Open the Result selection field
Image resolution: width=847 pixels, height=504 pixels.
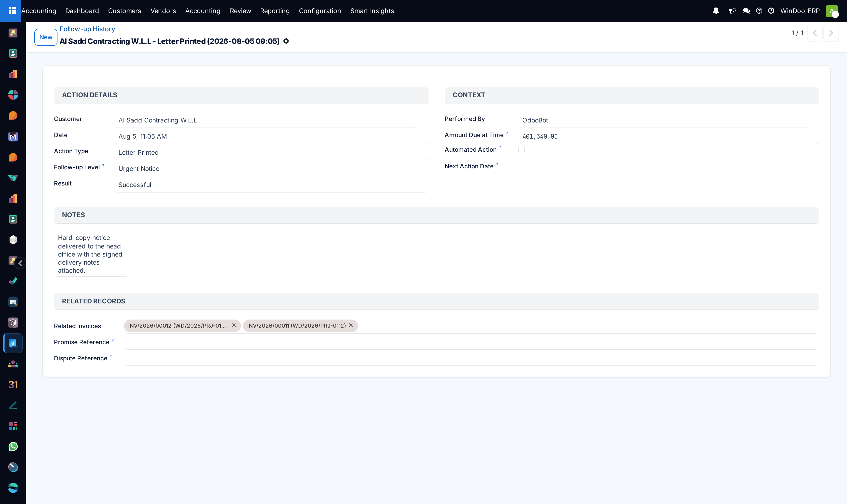(x=271, y=185)
